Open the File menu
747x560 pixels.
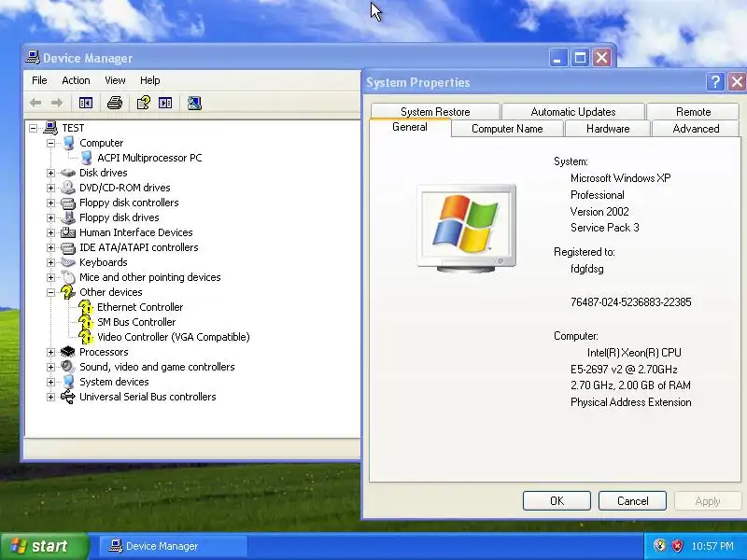(39, 80)
